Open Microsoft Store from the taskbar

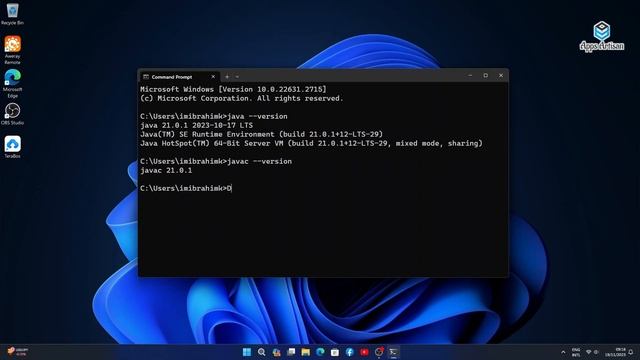[x=335, y=352]
